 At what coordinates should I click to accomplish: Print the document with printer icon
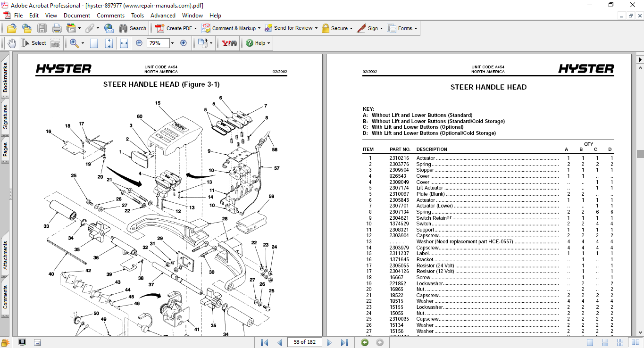[57, 28]
